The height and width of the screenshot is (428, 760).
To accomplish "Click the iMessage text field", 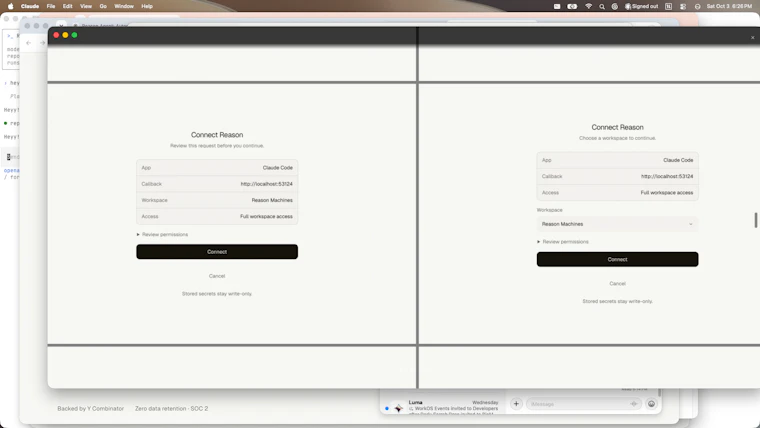I will [584, 404].
